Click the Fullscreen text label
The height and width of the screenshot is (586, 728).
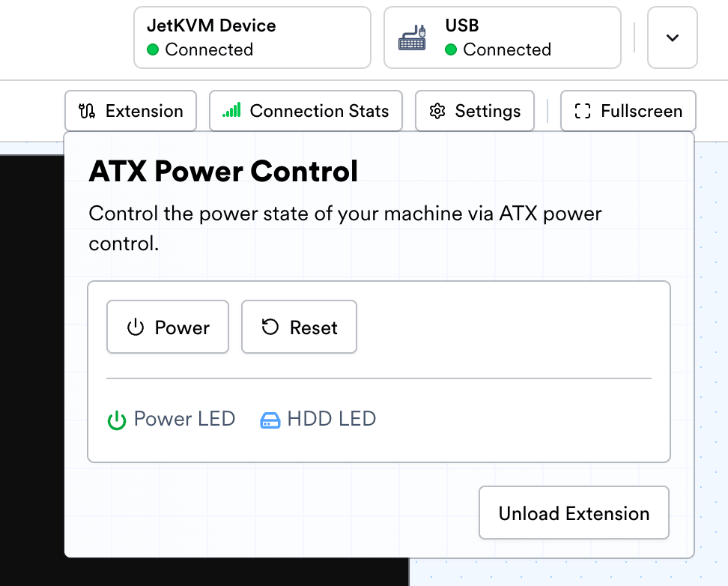641,112
